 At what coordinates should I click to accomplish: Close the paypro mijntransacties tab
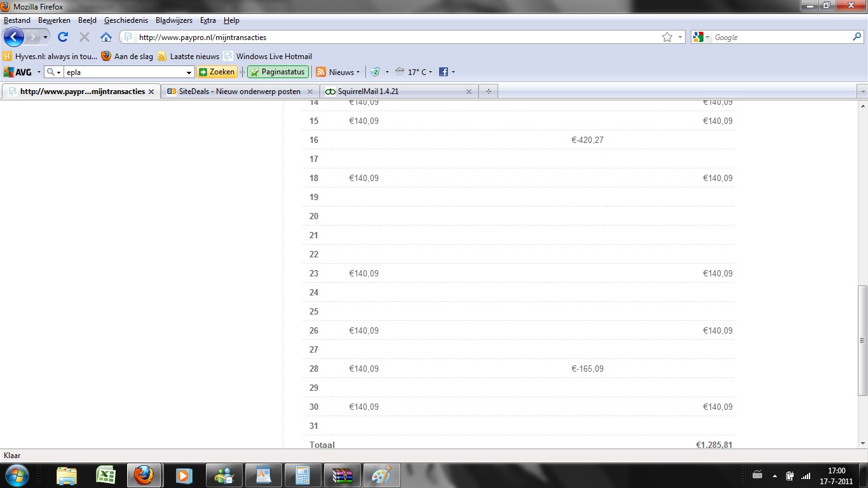[x=151, y=91]
